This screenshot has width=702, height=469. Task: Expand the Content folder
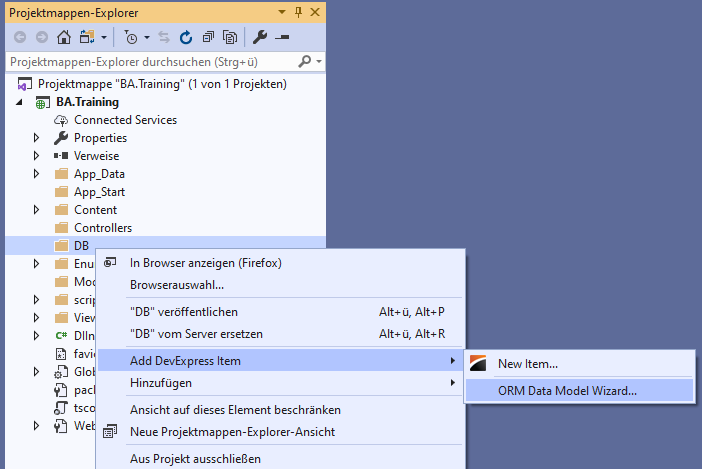37,209
